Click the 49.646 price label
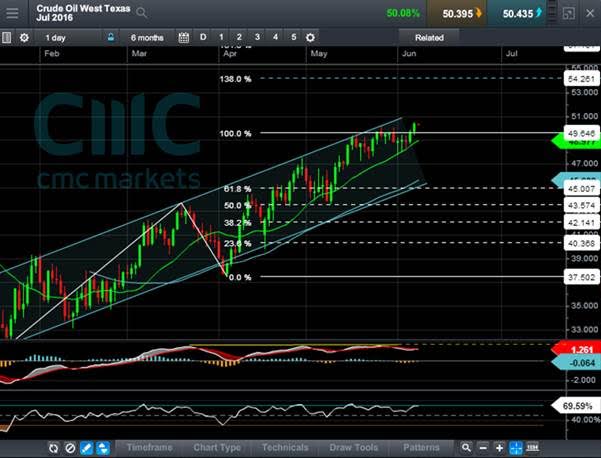 coord(581,133)
